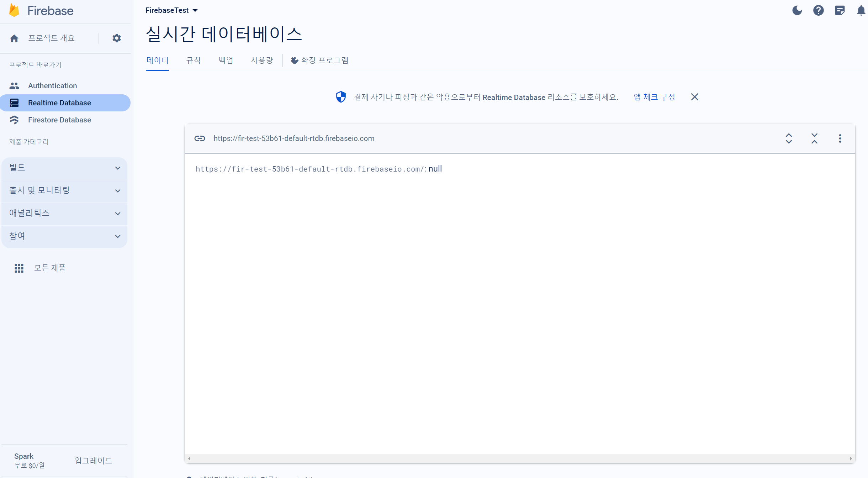The height and width of the screenshot is (478, 868).
Task: Click the horizontal scrollbar in data panel
Action: pyautogui.click(x=519, y=458)
